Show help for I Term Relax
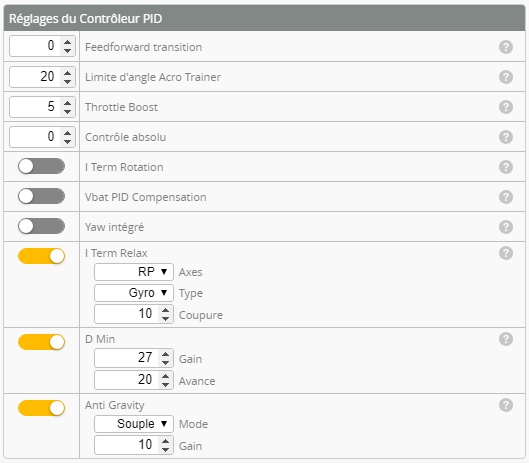Viewport: 529px width, 463px height. coord(506,253)
